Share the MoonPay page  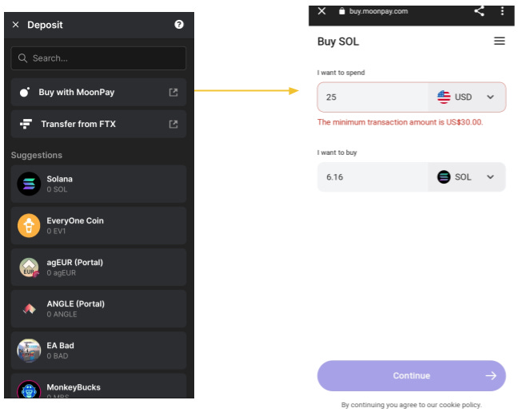click(479, 11)
